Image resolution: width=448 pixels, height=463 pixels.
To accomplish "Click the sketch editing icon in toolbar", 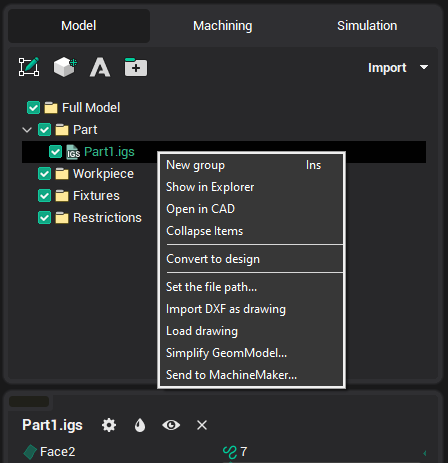I will point(29,67).
